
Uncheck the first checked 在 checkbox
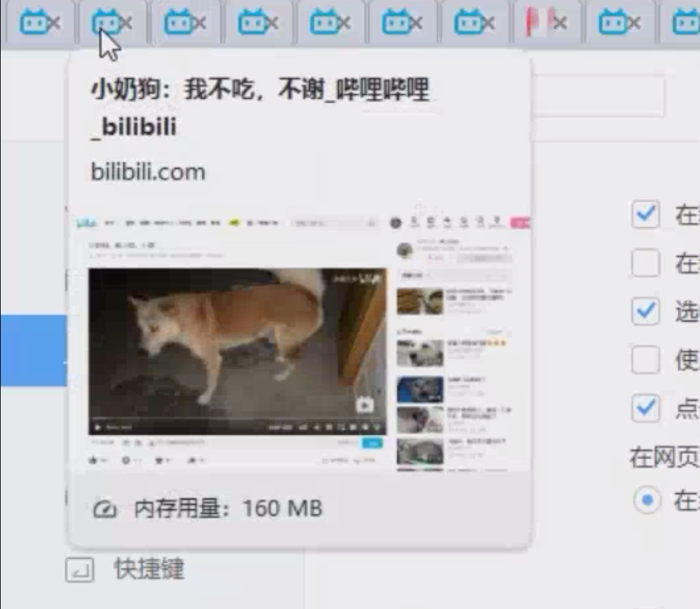(646, 214)
